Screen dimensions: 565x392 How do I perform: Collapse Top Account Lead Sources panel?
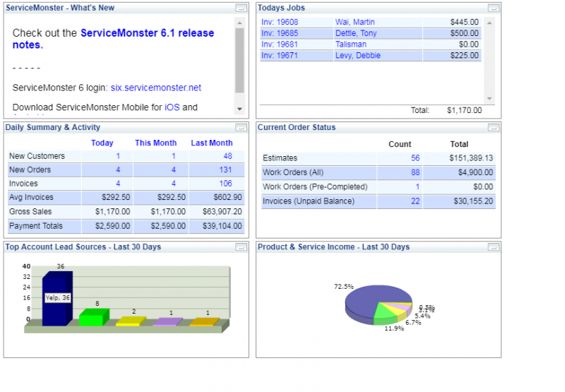241,247
